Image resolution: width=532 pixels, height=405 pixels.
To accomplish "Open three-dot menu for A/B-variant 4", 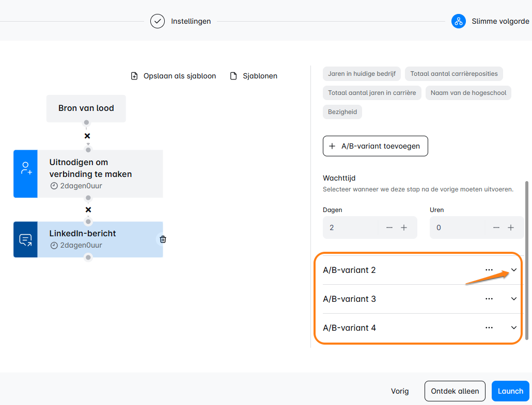I will point(489,328).
